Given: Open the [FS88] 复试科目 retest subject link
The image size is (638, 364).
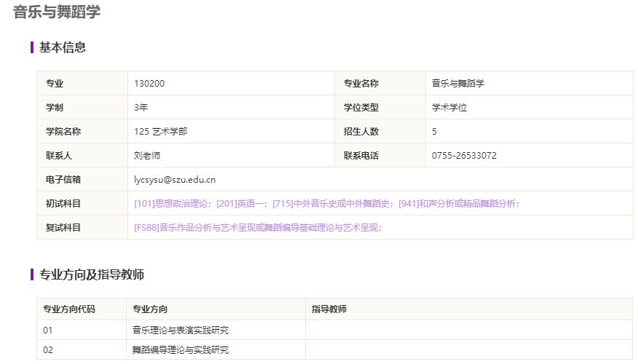Looking at the screenshot, I should (258, 228).
